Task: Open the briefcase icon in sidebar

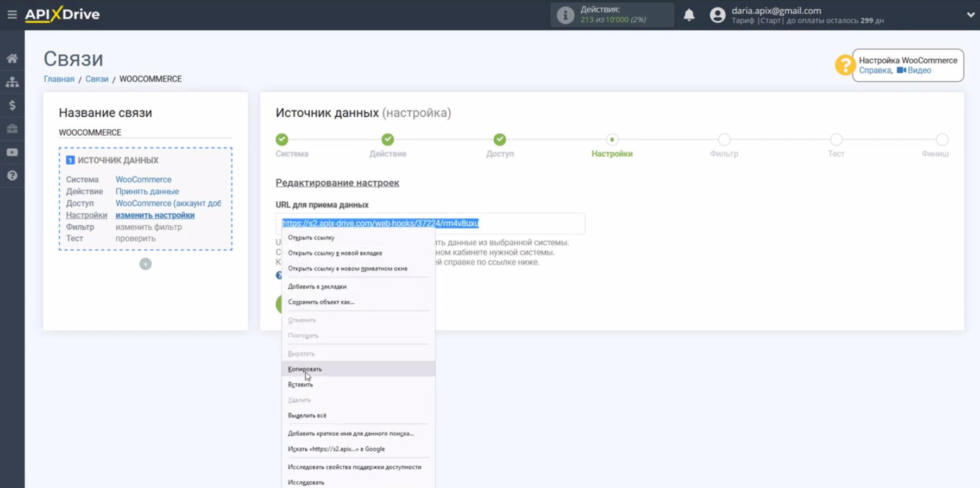Action: (12, 129)
